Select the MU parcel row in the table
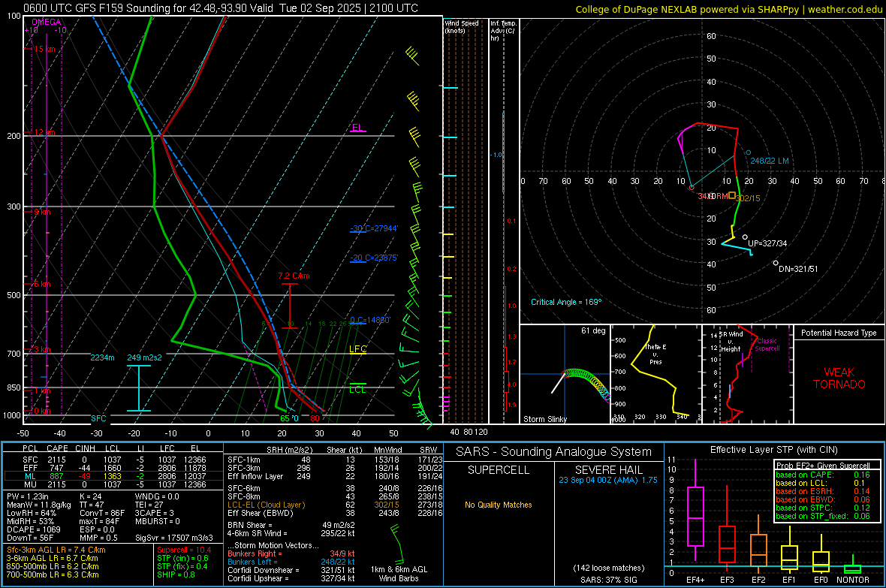886x588 pixels. tap(113, 484)
